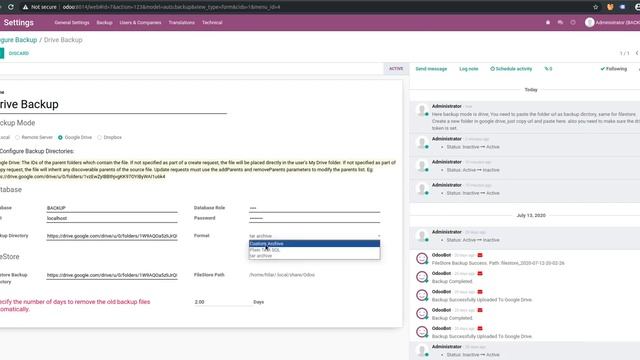
Task: Click the 'Today' date separator
Action: point(531,90)
